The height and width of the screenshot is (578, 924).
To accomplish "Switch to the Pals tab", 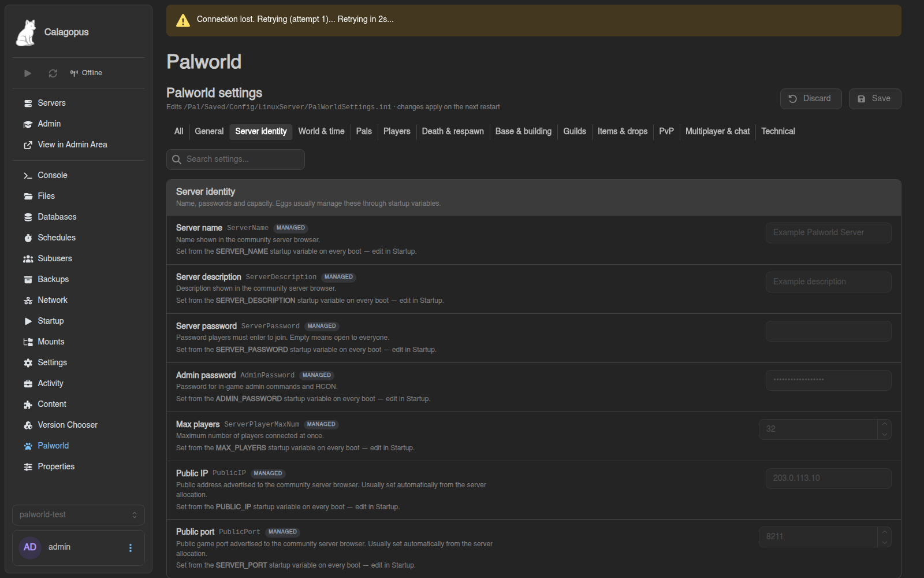I will [x=364, y=131].
